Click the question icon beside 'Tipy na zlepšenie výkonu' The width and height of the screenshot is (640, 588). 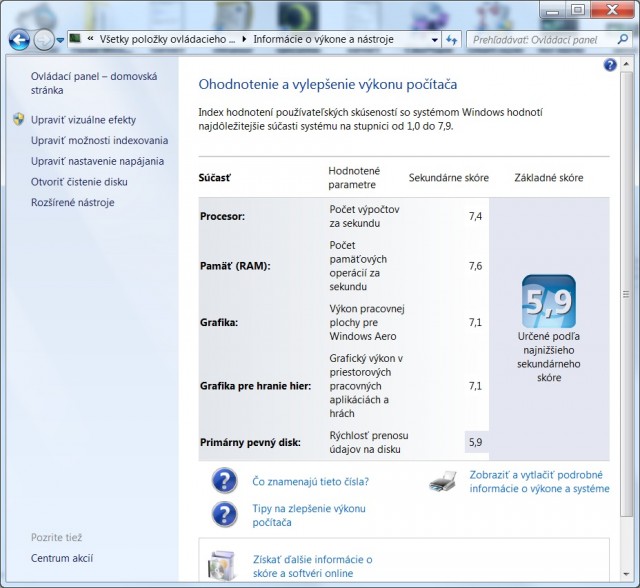(x=224, y=515)
